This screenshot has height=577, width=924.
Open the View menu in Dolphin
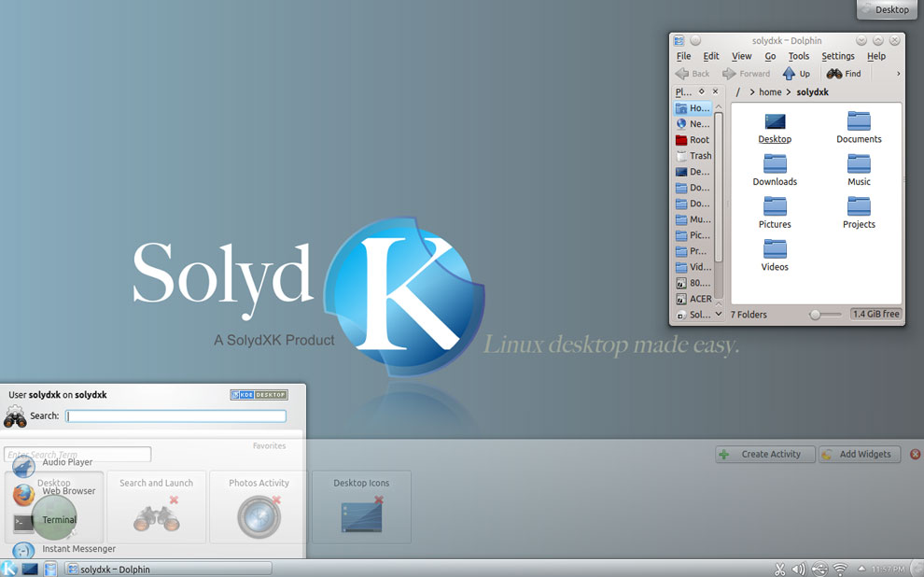click(x=741, y=56)
